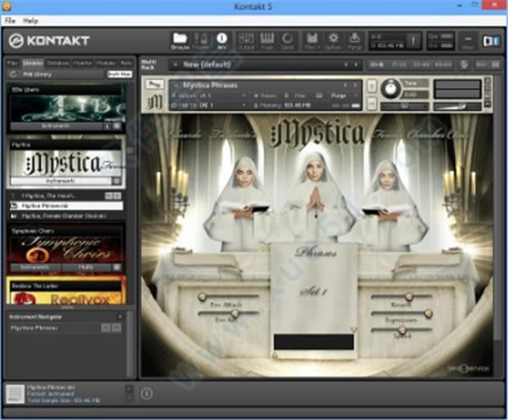Viewport: 508px width, 420px height.
Task: Open Mystica Phrases instrument name menu
Action: point(176,86)
